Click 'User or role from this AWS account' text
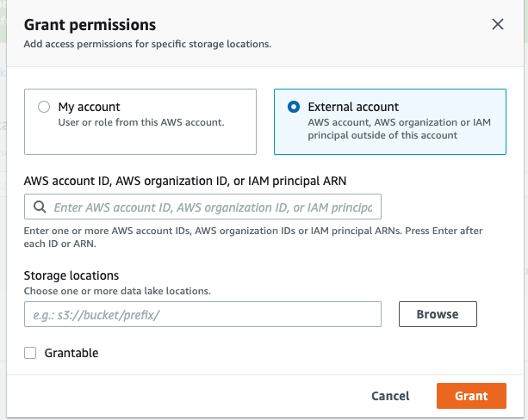The image size is (528, 420). pos(141,122)
